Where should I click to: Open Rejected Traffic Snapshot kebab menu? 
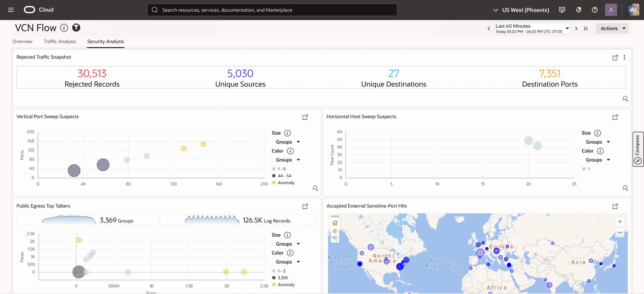[624, 58]
